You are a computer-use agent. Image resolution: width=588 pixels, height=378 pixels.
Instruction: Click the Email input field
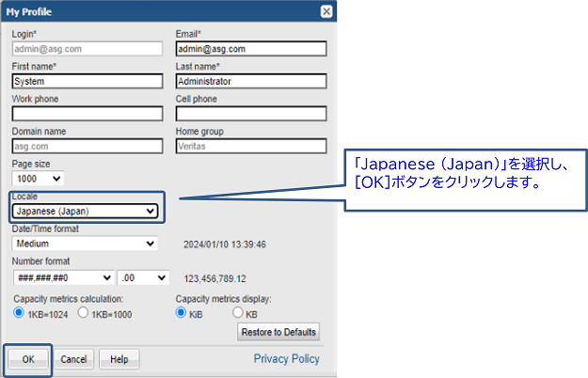click(250, 49)
